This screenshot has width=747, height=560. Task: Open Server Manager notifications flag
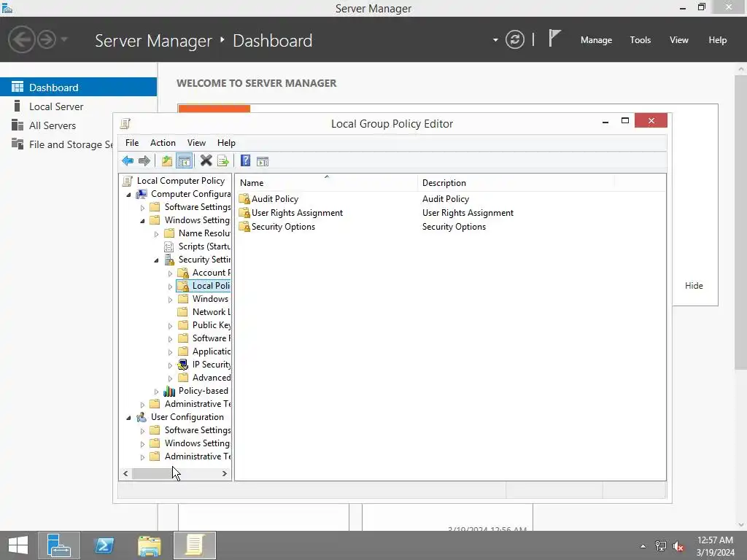click(x=554, y=38)
